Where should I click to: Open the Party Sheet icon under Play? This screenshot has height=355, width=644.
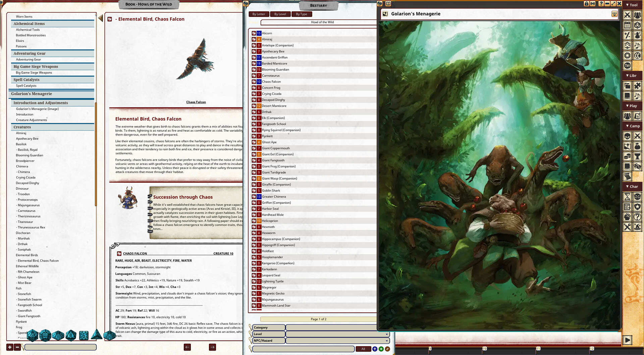(628, 116)
